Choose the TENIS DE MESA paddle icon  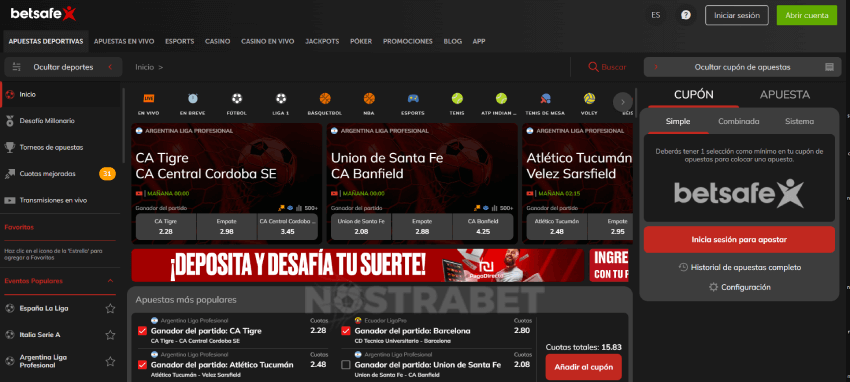(x=545, y=99)
